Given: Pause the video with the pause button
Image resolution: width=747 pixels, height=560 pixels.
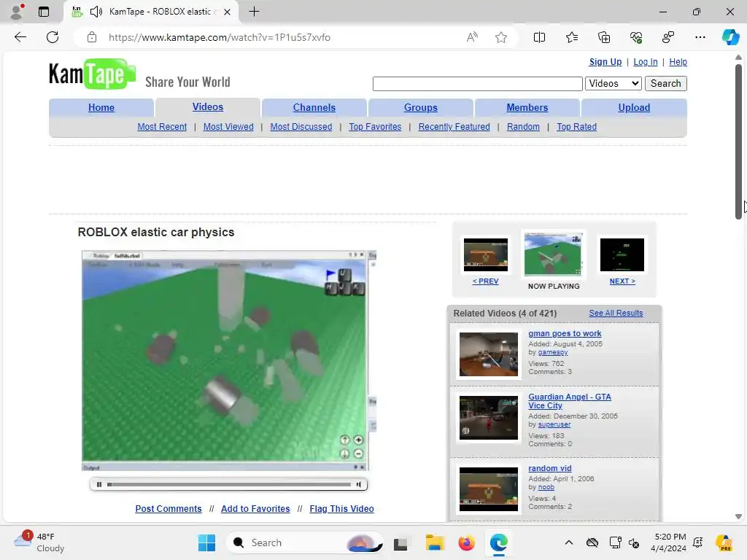Looking at the screenshot, I should (x=99, y=484).
